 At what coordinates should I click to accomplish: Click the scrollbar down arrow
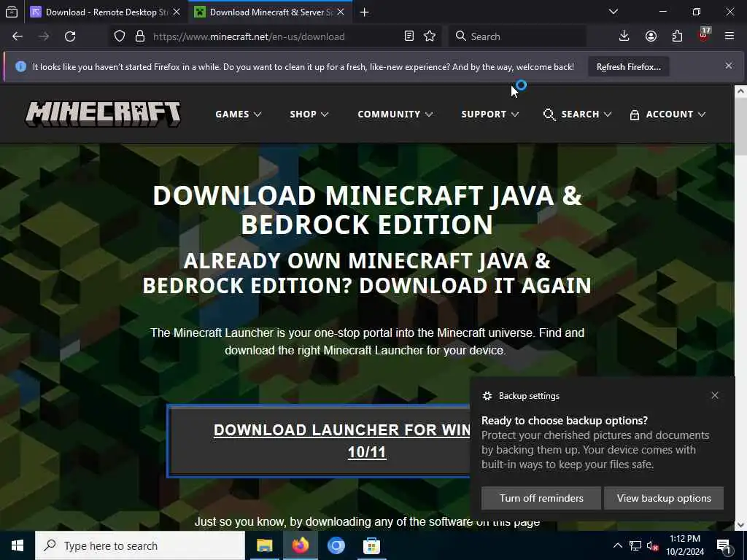[740, 525]
